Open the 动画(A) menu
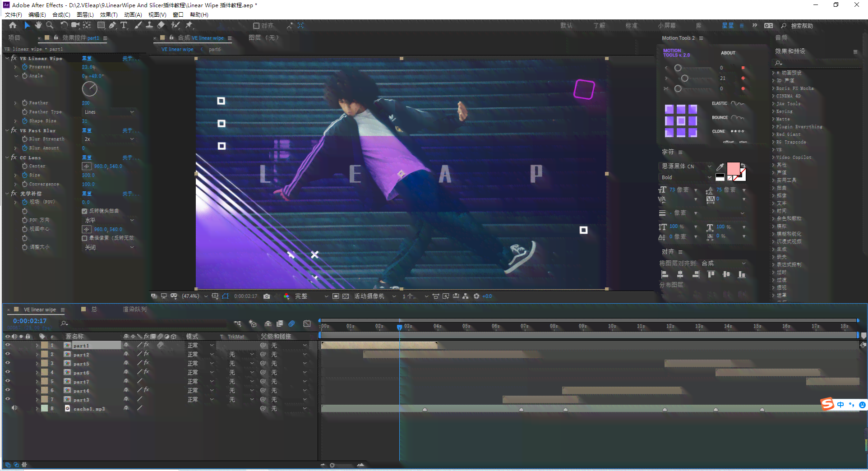Screen dimensions: 868x471 click(133, 15)
